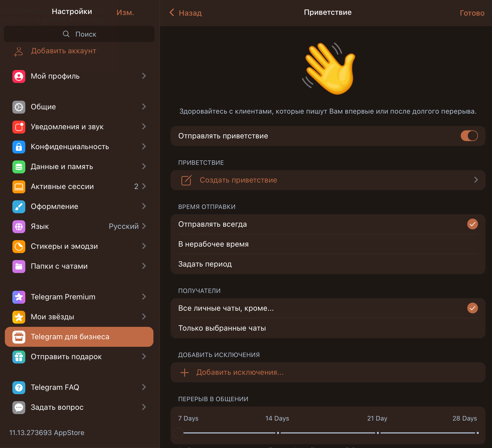Choose Только выбранные чаты recipients
Viewport: 492px width, 448px height.
(328, 328)
